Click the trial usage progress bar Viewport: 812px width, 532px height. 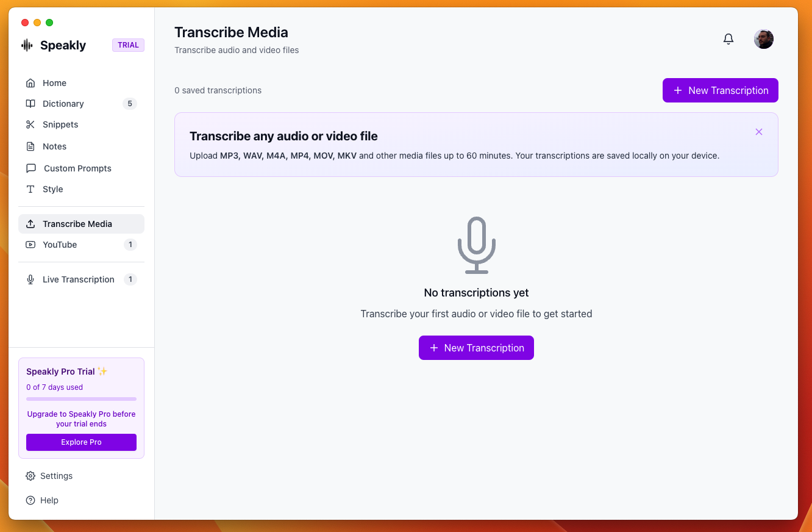[x=81, y=399]
